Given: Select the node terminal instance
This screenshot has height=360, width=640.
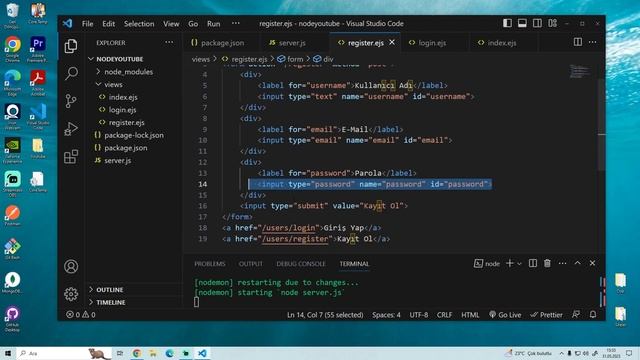Looking at the screenshot, I should coord(487,264).
